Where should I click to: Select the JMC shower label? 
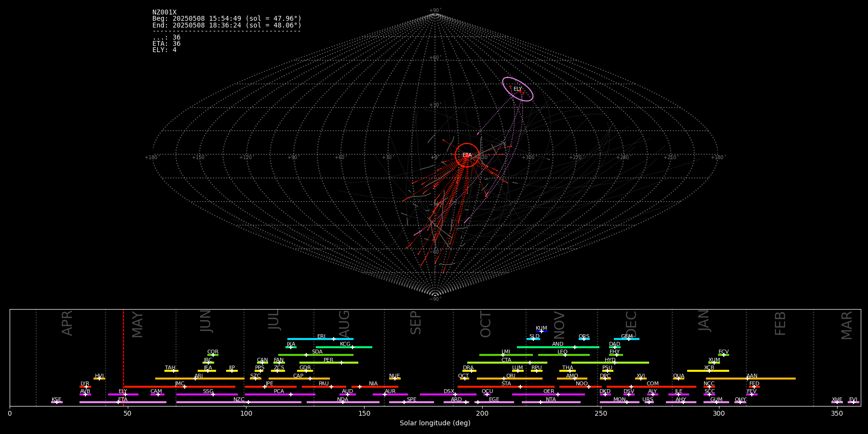pyautogui.click(x=180, y=384)
